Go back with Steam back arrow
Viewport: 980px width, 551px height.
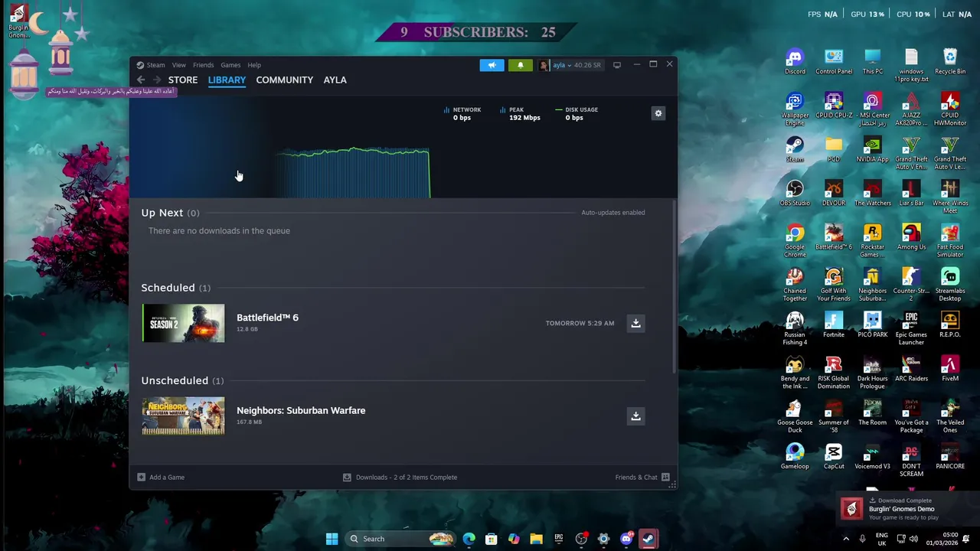[141, 80]
